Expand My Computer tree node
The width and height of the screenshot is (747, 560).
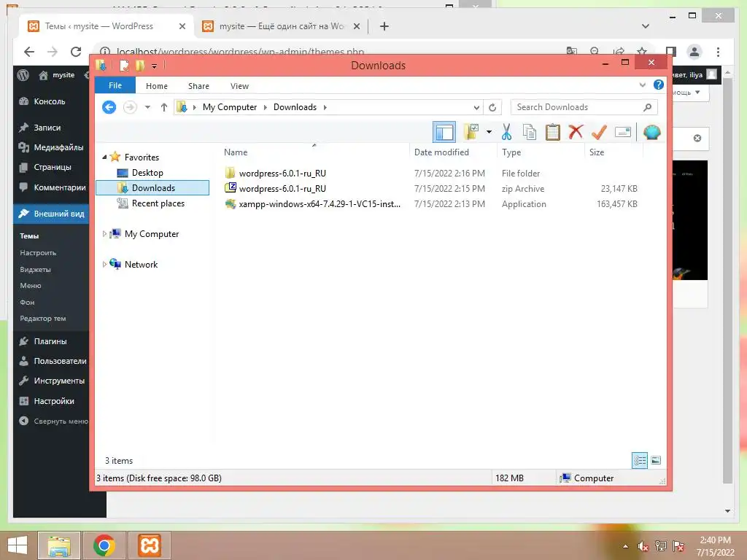(104, 234)
